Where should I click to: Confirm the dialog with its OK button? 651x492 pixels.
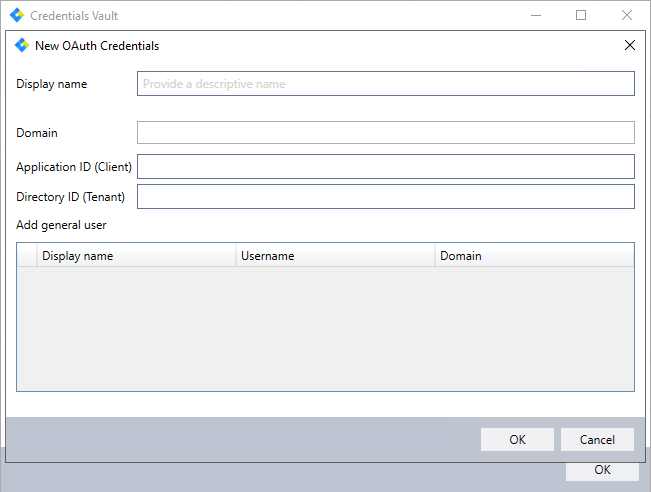517,440
